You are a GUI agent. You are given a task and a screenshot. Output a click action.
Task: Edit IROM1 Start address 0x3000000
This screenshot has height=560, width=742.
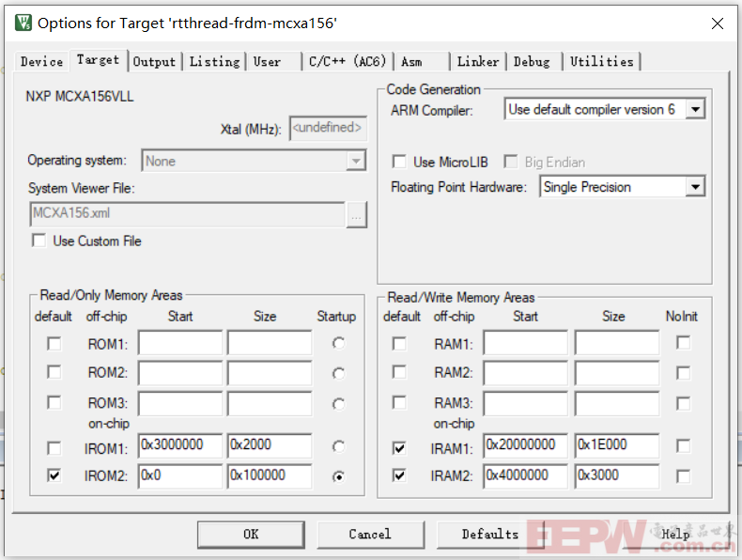pyautogui.click(x=180, y=445)
